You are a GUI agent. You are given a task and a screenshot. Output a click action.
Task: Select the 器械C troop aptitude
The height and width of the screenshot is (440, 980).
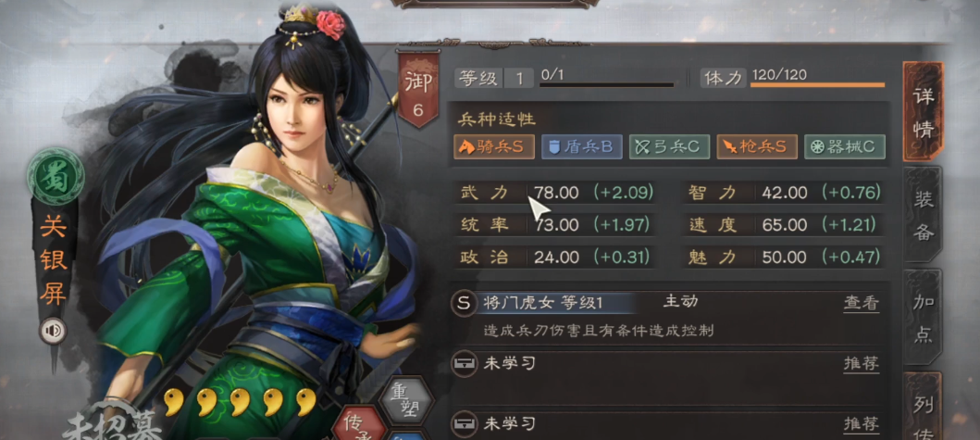coord(844,147)
